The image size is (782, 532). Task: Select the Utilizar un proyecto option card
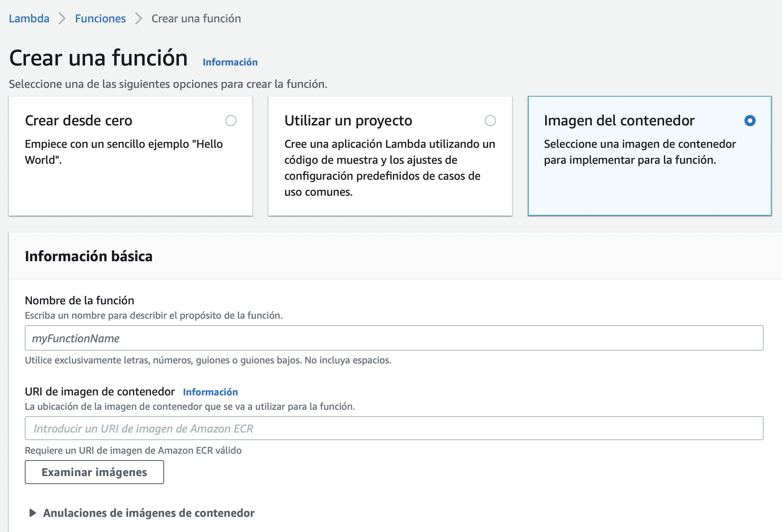[390, 156]
